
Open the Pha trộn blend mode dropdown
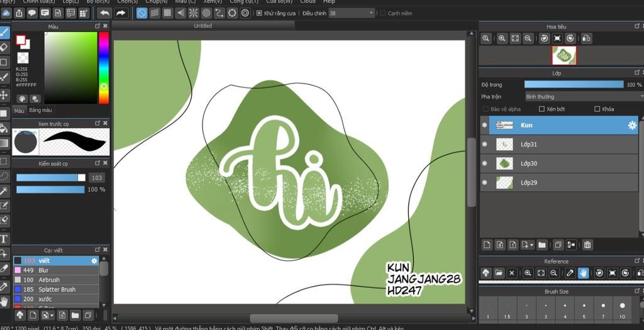coord(584,97)
